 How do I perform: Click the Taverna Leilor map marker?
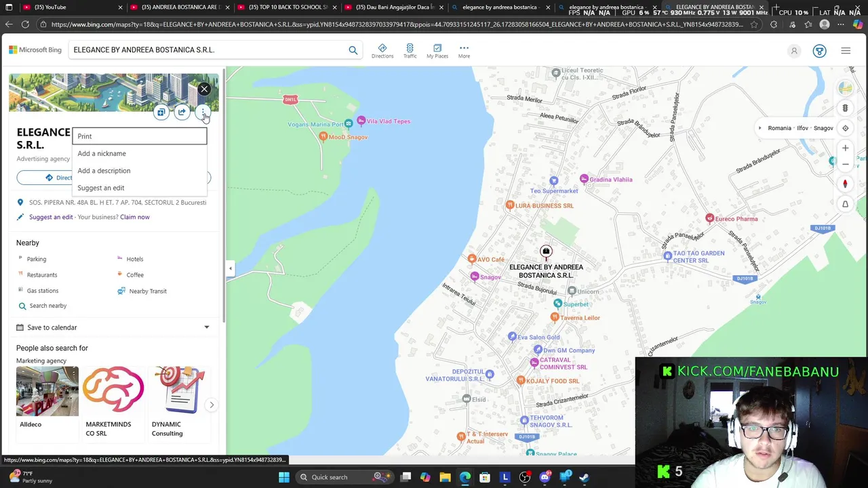click(553, 317)
